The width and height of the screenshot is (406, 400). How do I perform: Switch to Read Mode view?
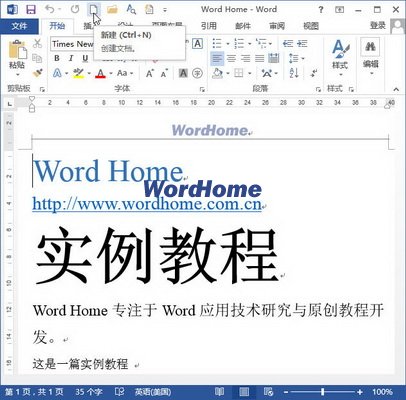pos(219,392)
